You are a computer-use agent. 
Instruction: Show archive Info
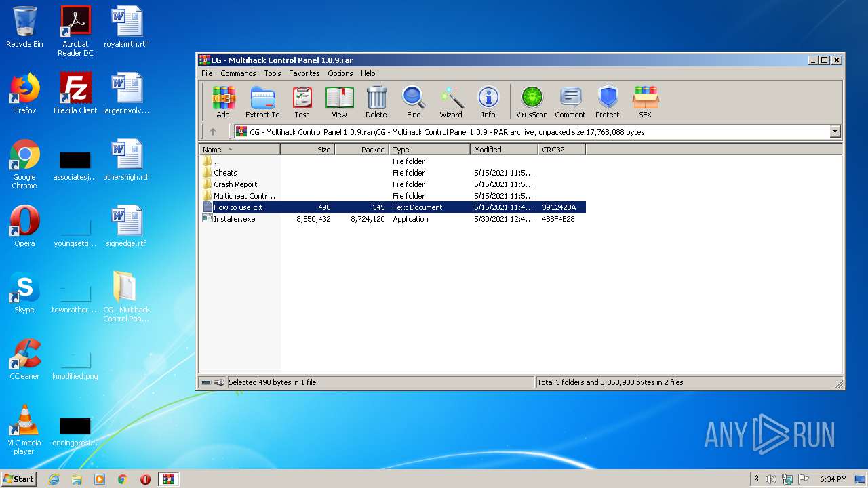point(488,102)
